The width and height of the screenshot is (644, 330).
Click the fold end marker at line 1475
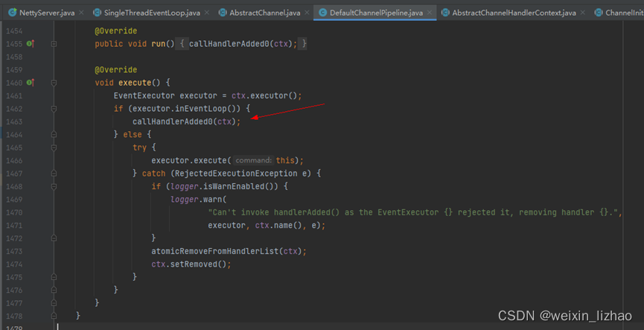coord(54,277)
